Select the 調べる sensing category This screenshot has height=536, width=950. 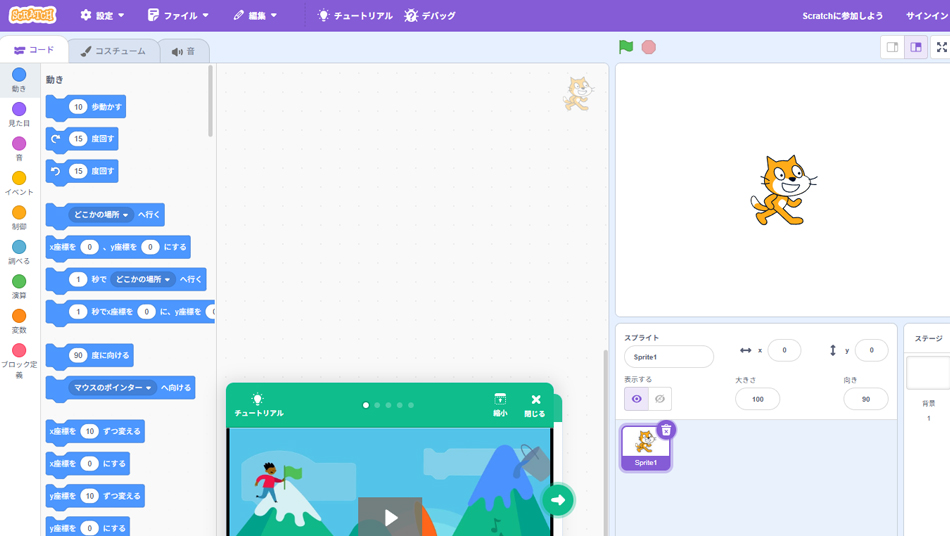click(x=19, y=252)
